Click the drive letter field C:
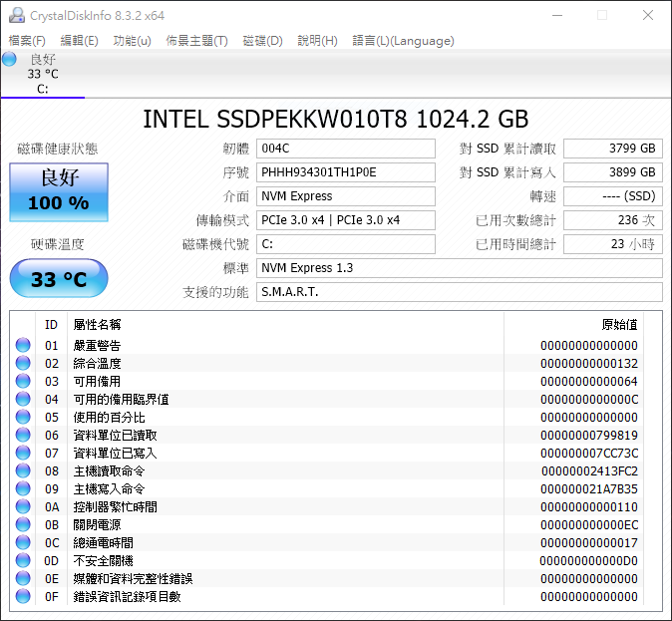The image size is (672, 621). [x=346, y=244]
